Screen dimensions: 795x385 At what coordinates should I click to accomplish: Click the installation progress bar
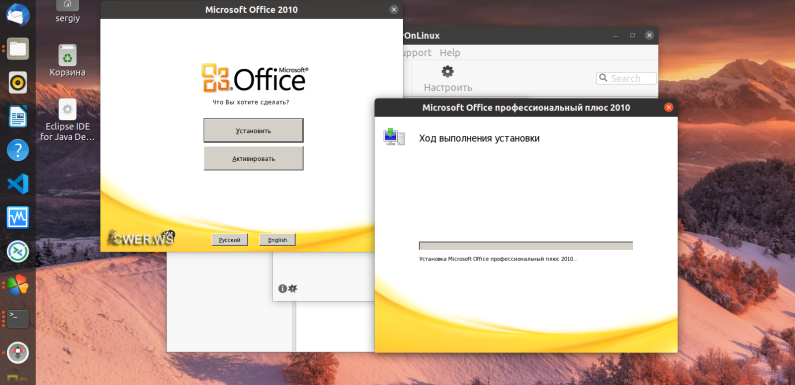(526, 246)
